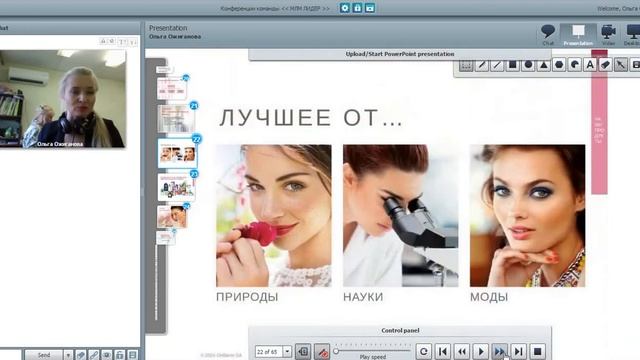Select the triangle shape tool

(x=544, y=65)
